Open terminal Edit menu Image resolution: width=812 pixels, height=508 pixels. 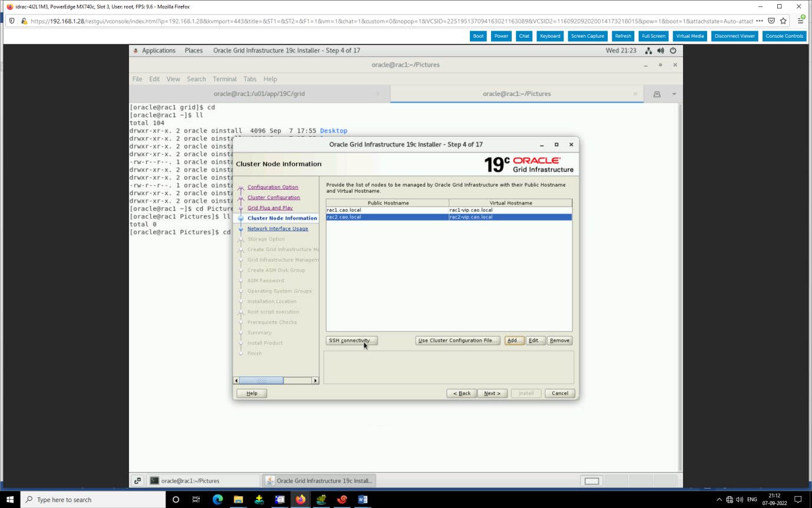tap(154, 79)
